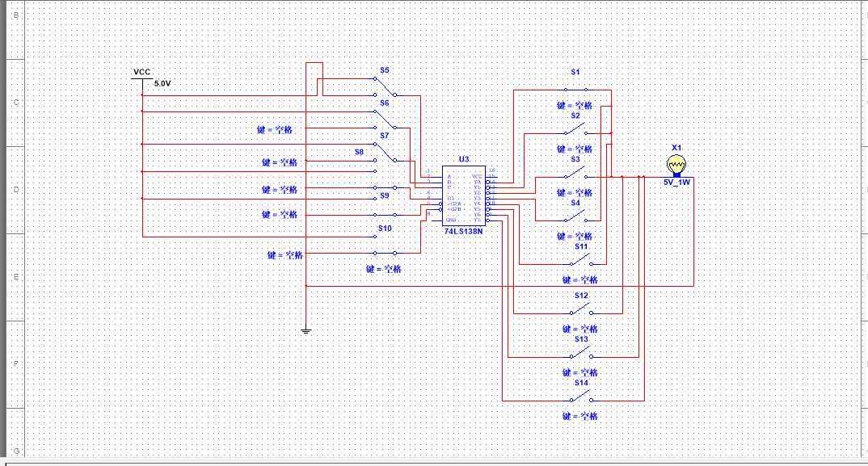This screenshot has height=466, width=868.
Task: Toggle switch S4
Action: pos(575,217)
